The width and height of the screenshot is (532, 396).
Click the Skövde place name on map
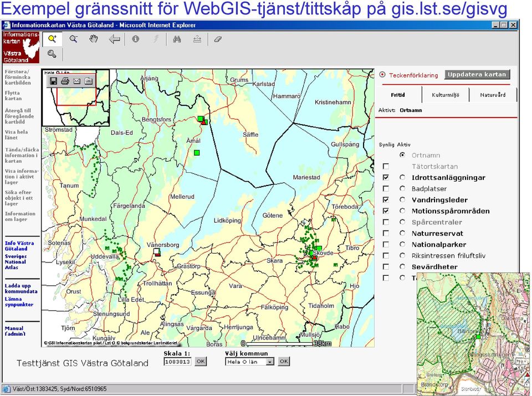pyautogui.click(x=323, y=253)
